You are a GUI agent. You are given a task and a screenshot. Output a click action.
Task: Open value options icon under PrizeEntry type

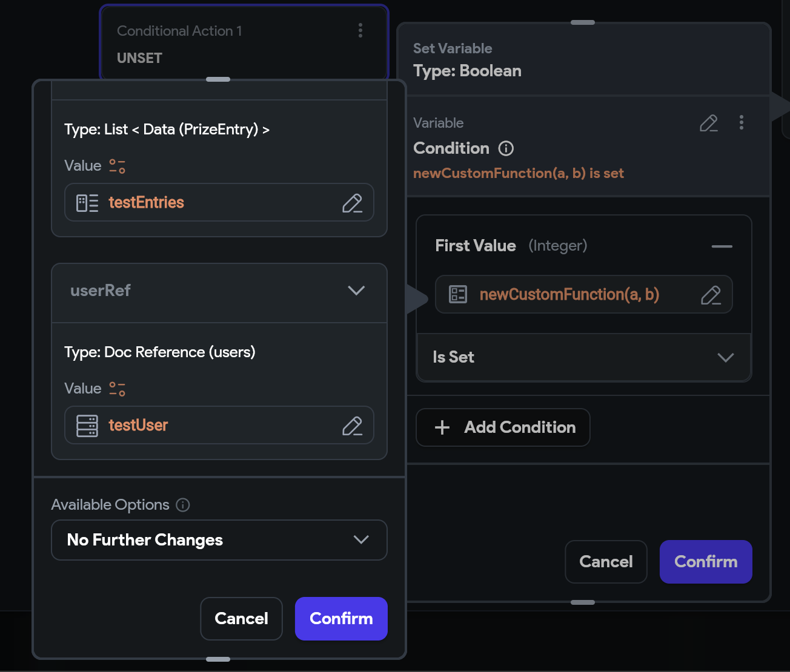[x=118, y=166]
